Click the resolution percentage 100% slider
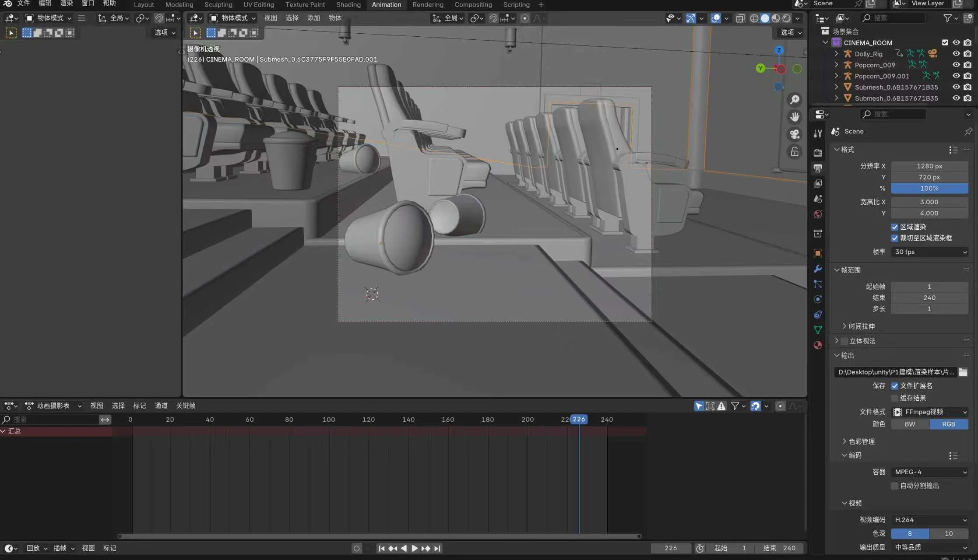This screenshot has height=560, width=978. pyautogui.click(x=929, y=188)
